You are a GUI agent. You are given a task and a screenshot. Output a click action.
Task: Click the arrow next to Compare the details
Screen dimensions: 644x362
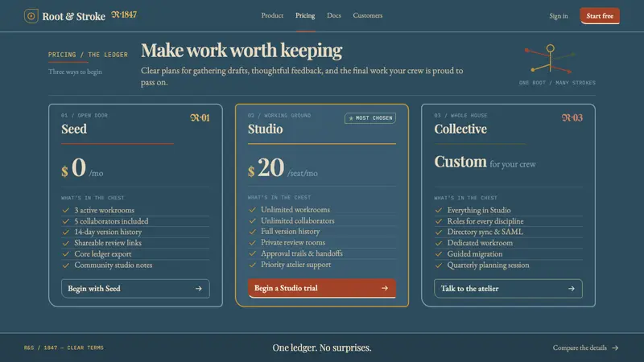615,348
